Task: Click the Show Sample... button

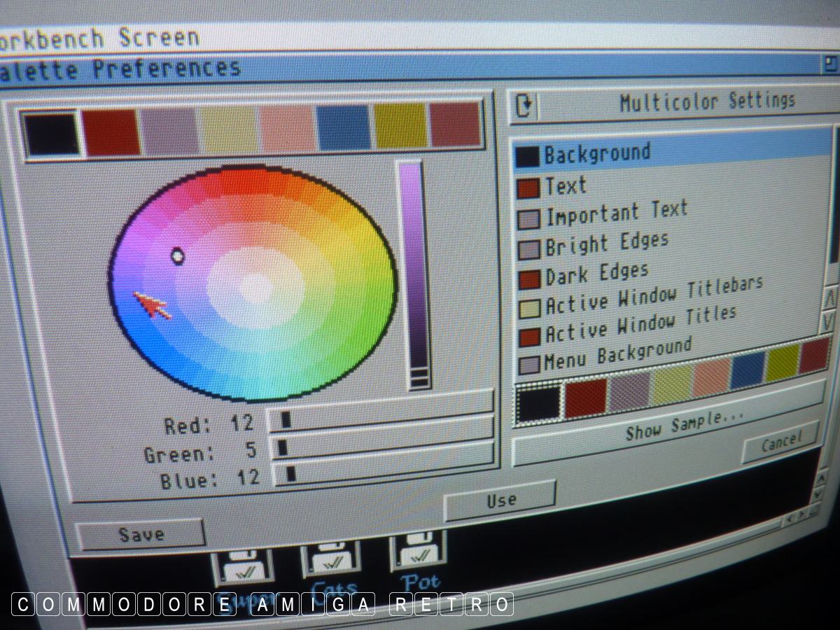Action: click(684, 425)
